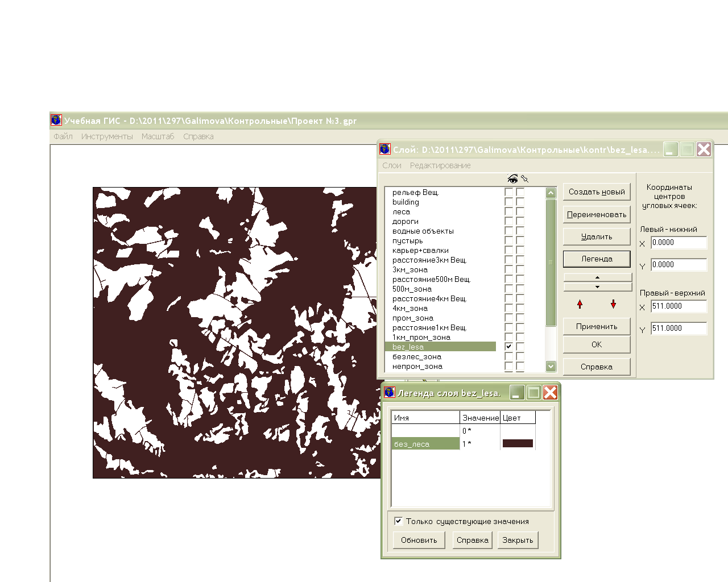The image size is (728, 582).
Task: Click Справка button in layer window
Action: 597,367
